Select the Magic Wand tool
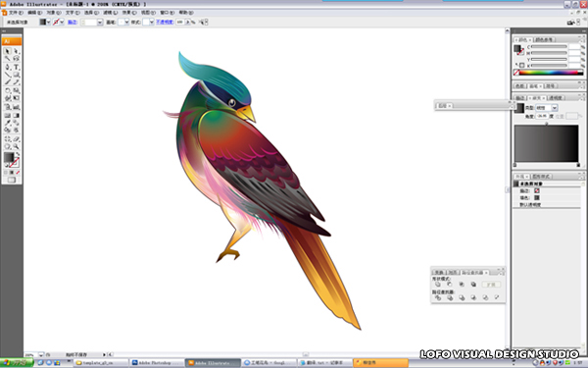This screenshot has width=588, height=368. (8, 59)
